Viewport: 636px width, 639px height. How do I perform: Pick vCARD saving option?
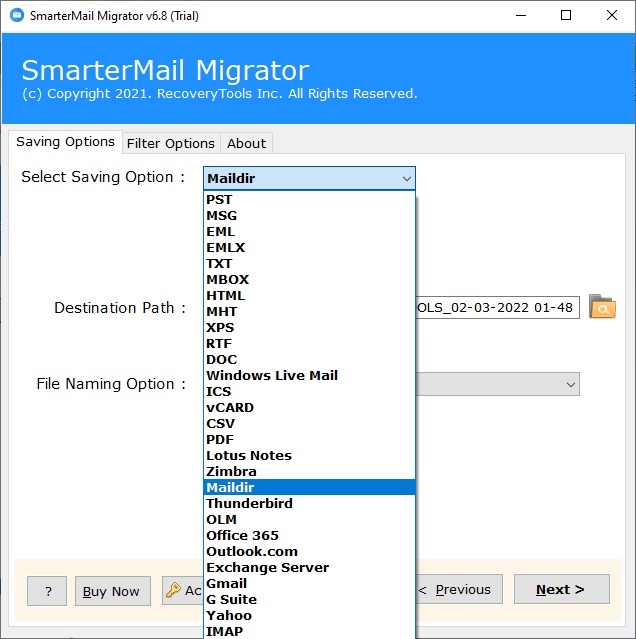click(x=309, y=408)
